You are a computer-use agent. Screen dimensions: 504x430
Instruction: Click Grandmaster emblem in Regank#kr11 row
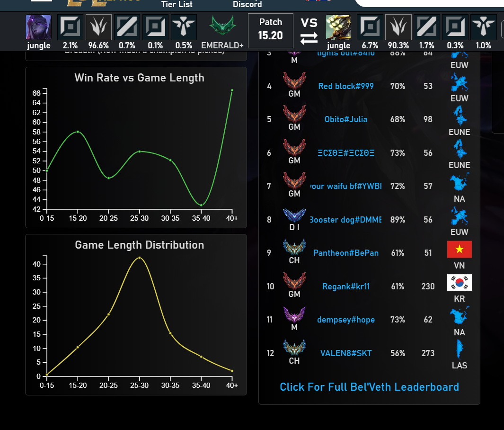294,281
